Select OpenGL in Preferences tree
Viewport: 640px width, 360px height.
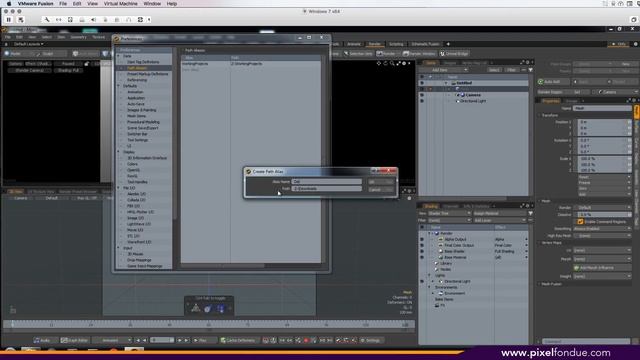click(x=133, y=170)
